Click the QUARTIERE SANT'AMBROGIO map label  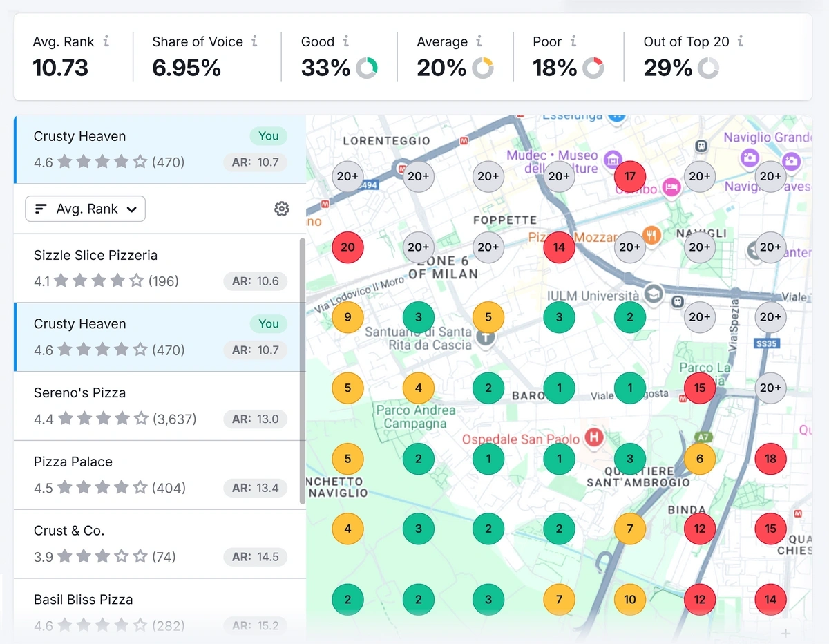tap(638, 476)
